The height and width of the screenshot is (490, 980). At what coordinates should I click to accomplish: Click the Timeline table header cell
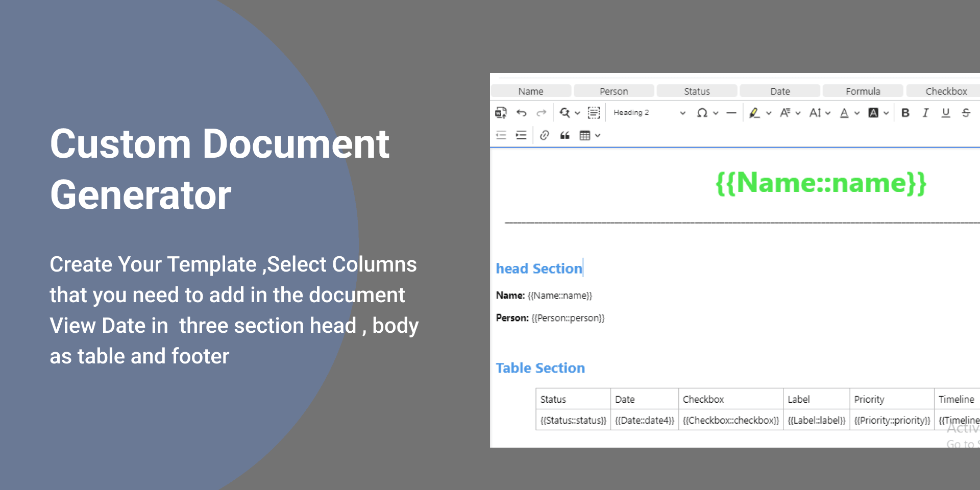coord(958,399)
